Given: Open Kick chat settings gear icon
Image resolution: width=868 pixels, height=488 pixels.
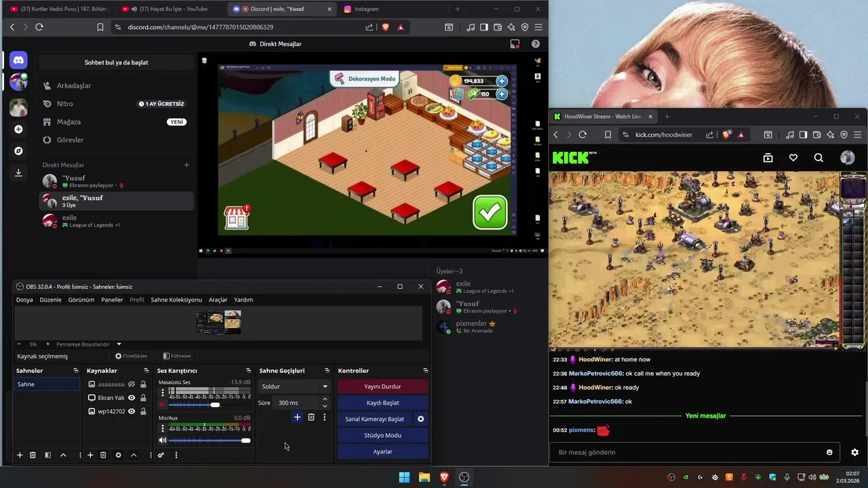Looking at the screenshot, I should point(854,452).
